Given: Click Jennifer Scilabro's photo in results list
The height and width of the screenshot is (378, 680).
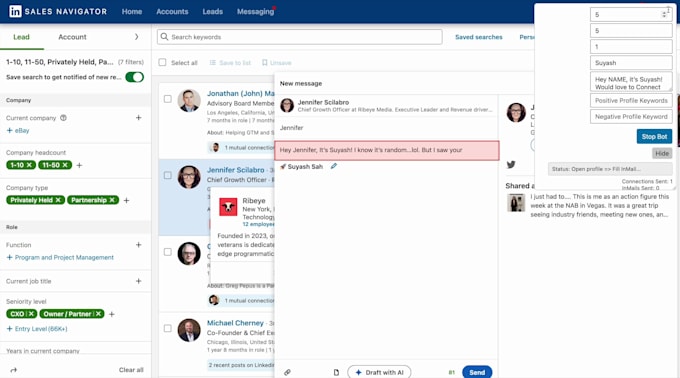Looking at the screenshot, I should pos(189,177).
